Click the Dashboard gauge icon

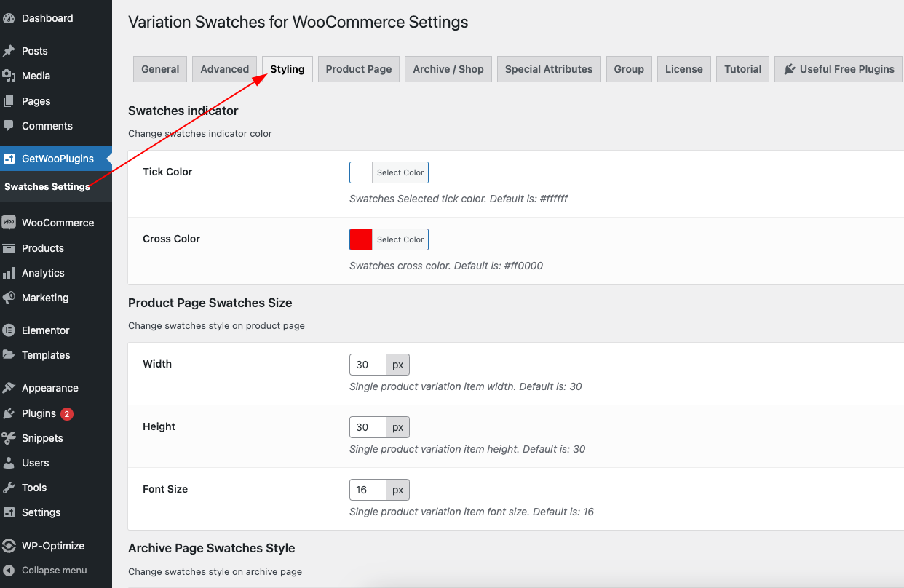(9, 18)
